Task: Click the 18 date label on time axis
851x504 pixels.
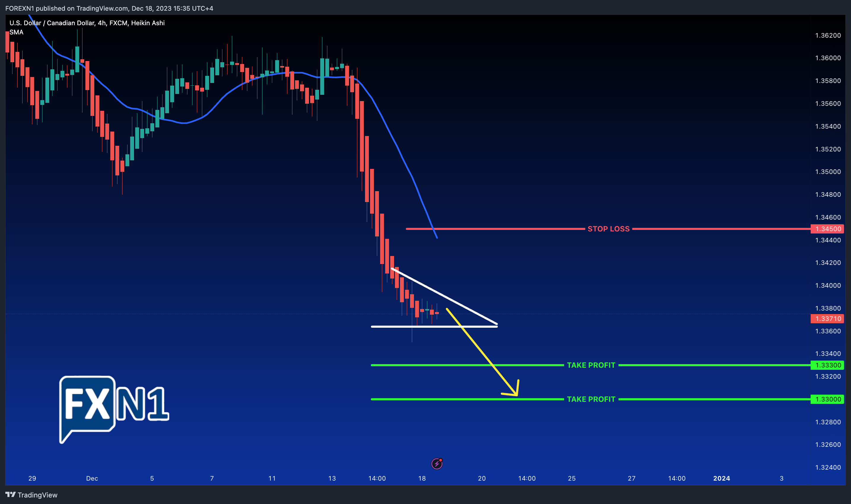Action: coord(422,478)
